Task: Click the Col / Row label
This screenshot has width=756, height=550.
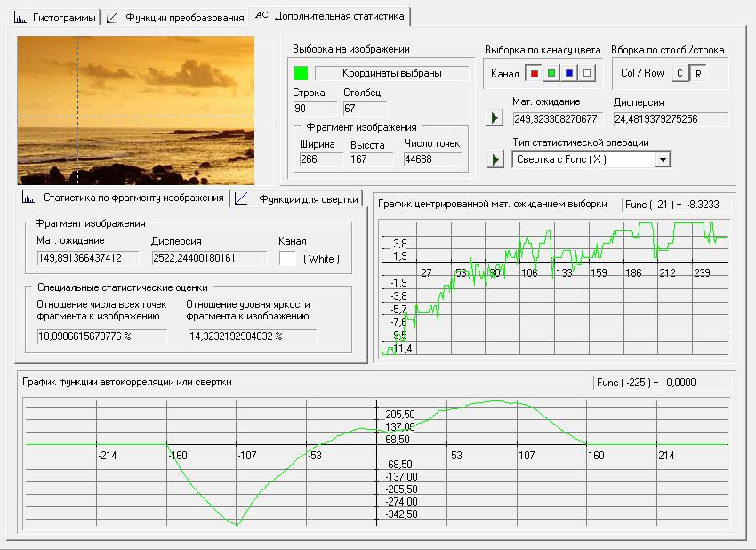Action: pyautogui.click(x=642, y=73)
